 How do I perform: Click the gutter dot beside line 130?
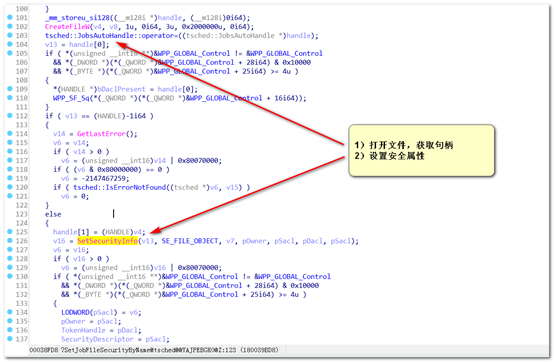[x=10, y=276]
